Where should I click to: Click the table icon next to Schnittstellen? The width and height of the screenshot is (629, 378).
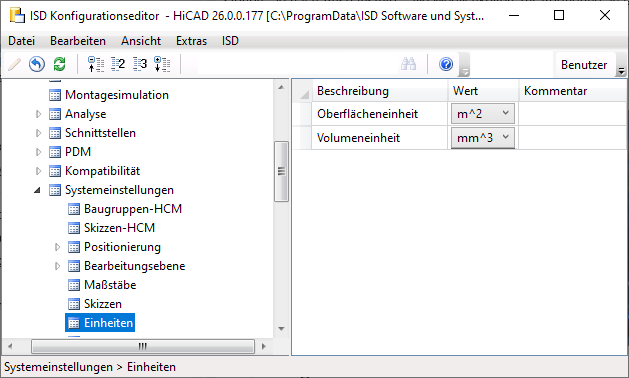point(55,133)
